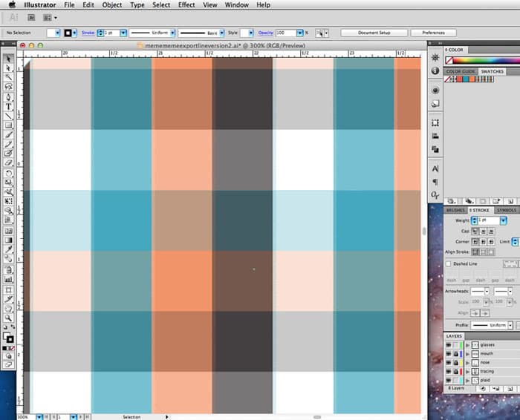
Task: Open Opacity dropdown arrow
Action: coord(300,33)
